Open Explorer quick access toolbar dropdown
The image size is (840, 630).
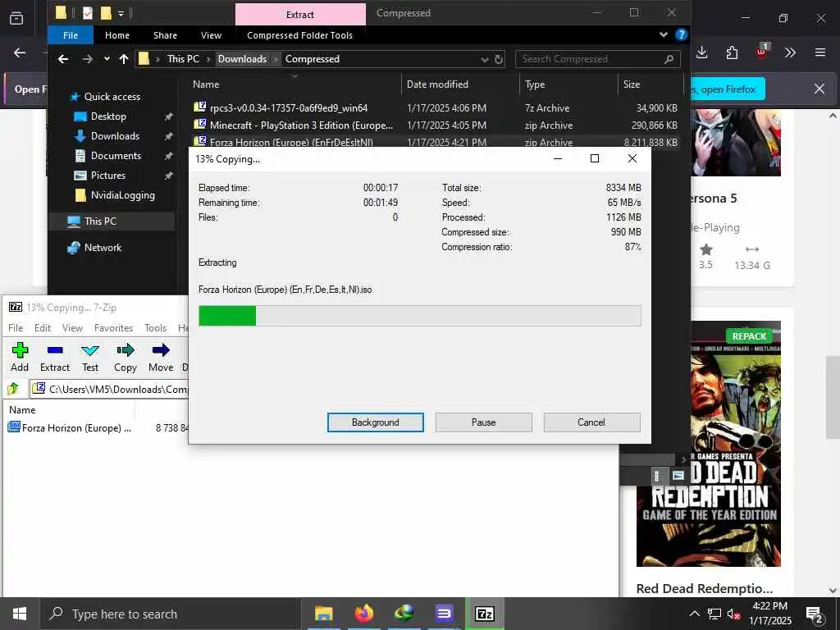pyautogui.click(x=121, y=13)
